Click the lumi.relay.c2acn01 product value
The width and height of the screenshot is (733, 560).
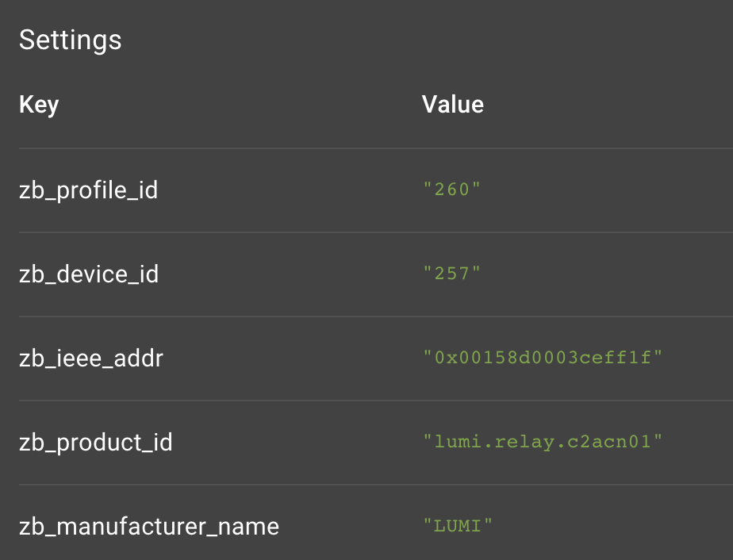pos(543,443)
